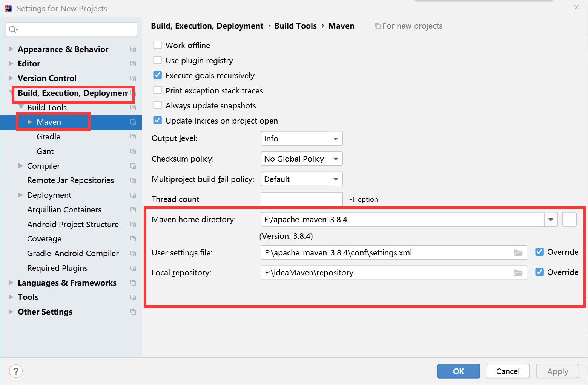The width and height of the screenshot is (588, 385).
Task: Expand the Compiler tree node
Action: tap(20, 166)
